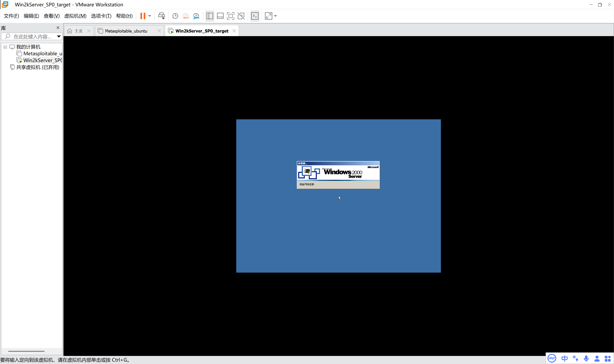Click the stretch guest display icon
The height and width of the screenshot is (364, 614).
point(268,16)
